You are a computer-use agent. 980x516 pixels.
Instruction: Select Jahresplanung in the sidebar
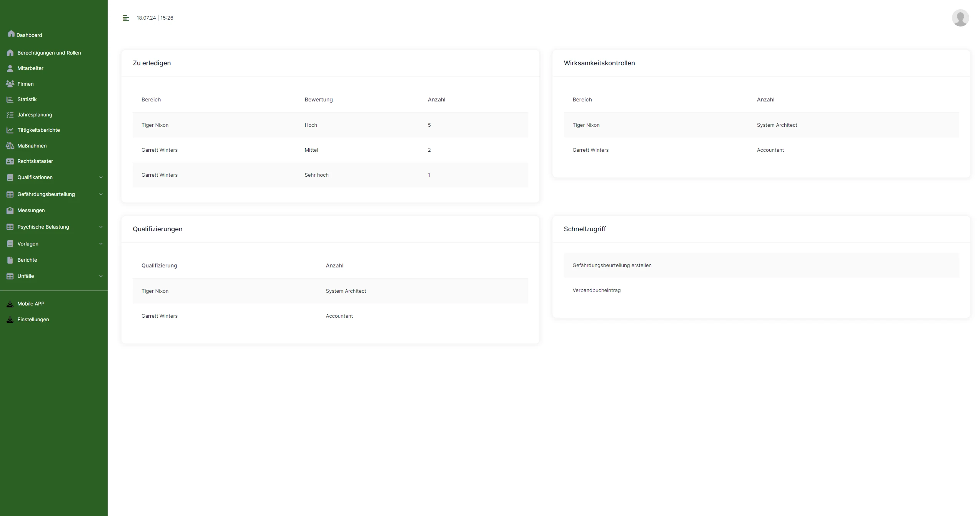pos(35,115)
